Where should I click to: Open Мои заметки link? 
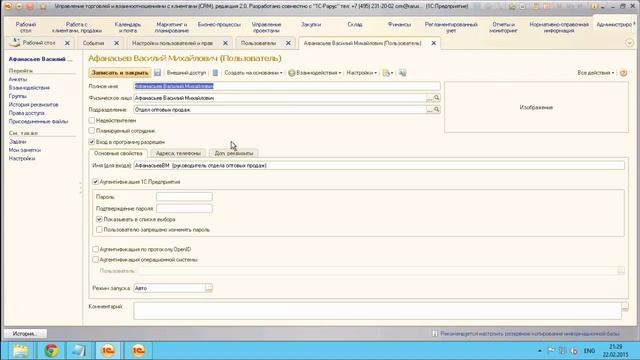25,150
